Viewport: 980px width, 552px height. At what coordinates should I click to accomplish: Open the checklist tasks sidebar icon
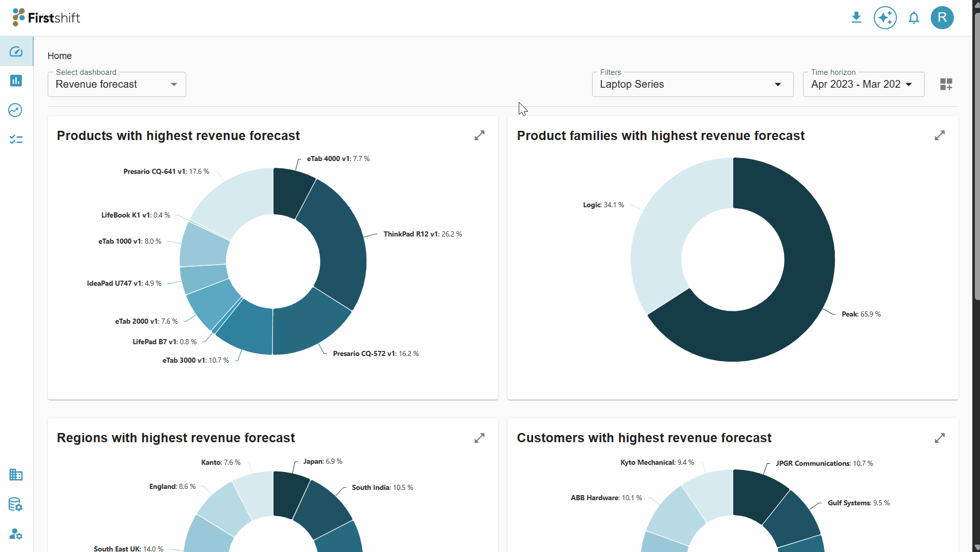(x=16, y=139)
